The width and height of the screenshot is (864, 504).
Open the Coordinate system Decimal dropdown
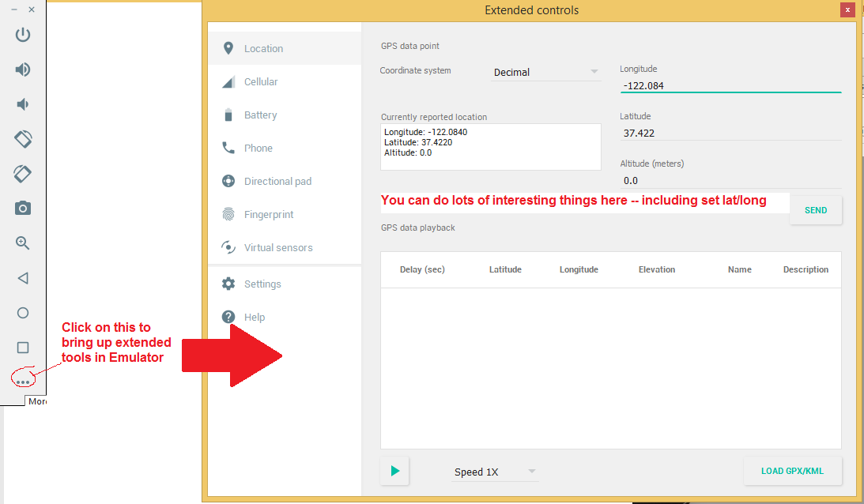545,72
